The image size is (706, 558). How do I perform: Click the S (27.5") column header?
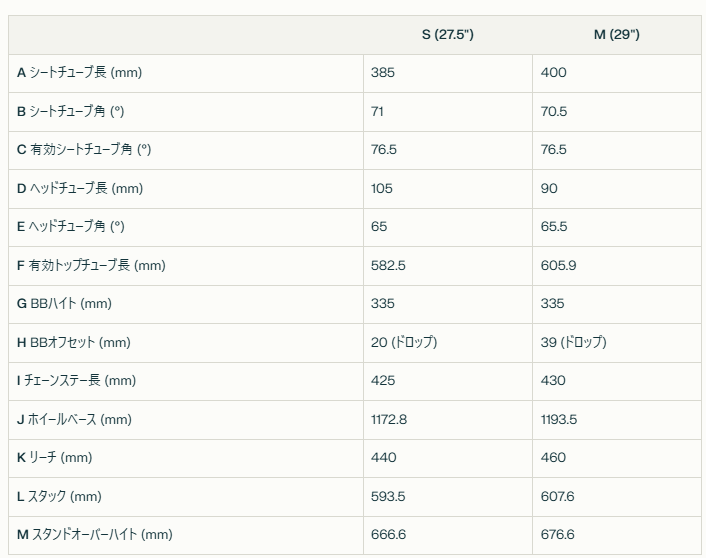tap(448, 35)
